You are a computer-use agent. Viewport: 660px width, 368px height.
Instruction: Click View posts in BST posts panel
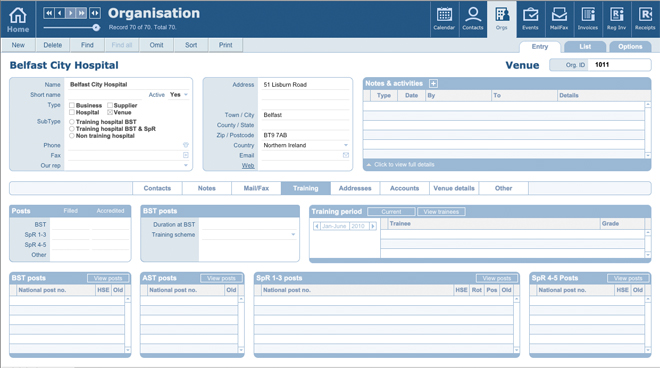(x=108, y=278)
